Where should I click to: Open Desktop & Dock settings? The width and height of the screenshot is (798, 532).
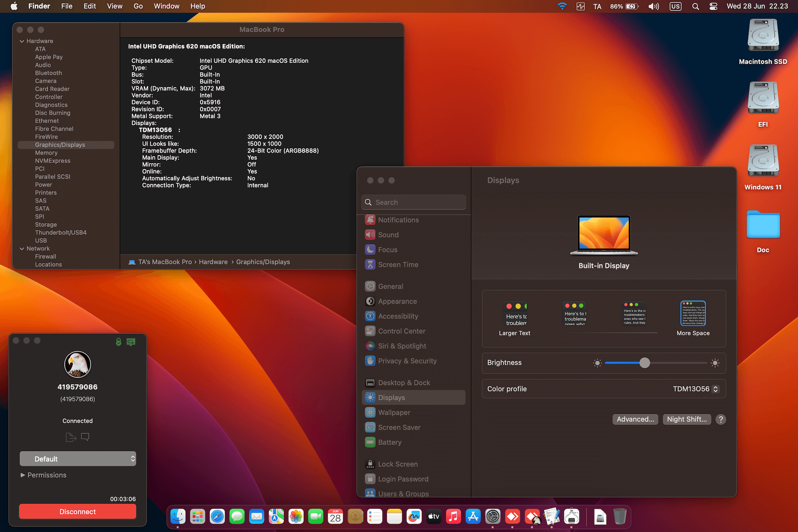pos(414,383)
